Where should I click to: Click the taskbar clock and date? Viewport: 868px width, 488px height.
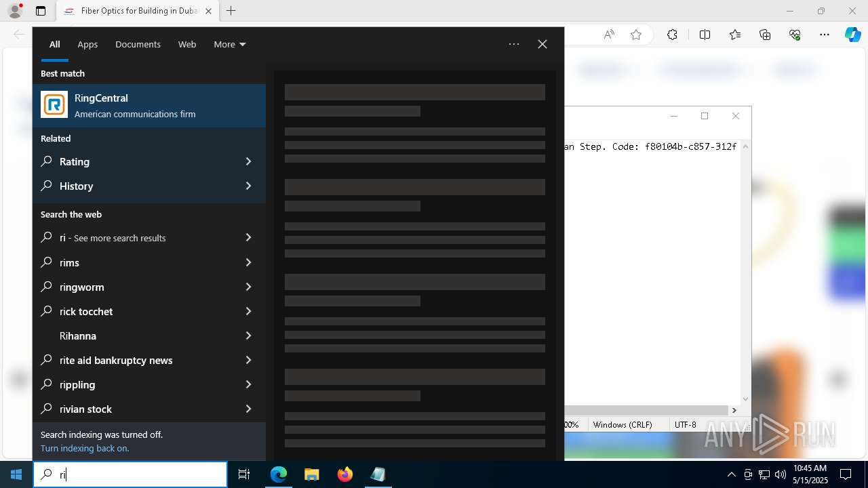pyautogui.click(x=810, y=474)
